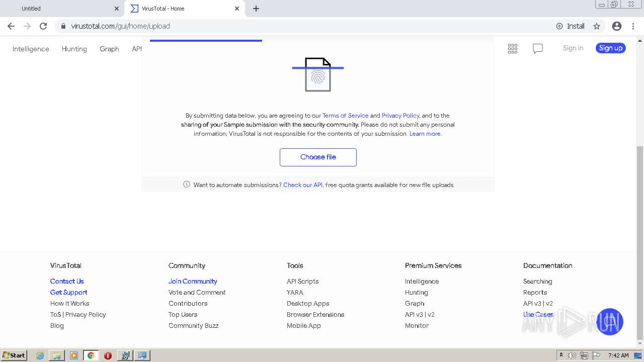Image resolution: width=644 pixels, height=362 pixels.
Task: Open Community Buzz footer link
Action: coord(193,326)
